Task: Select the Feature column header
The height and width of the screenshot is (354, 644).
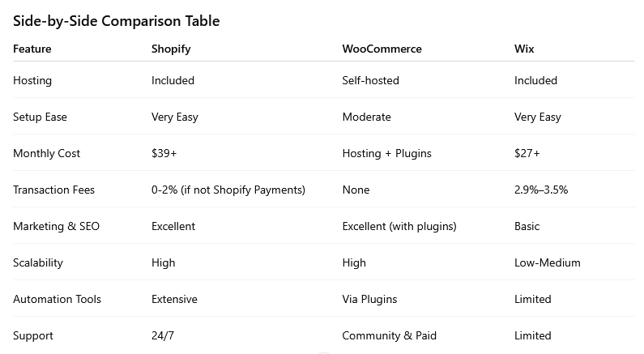Action: 32,49
